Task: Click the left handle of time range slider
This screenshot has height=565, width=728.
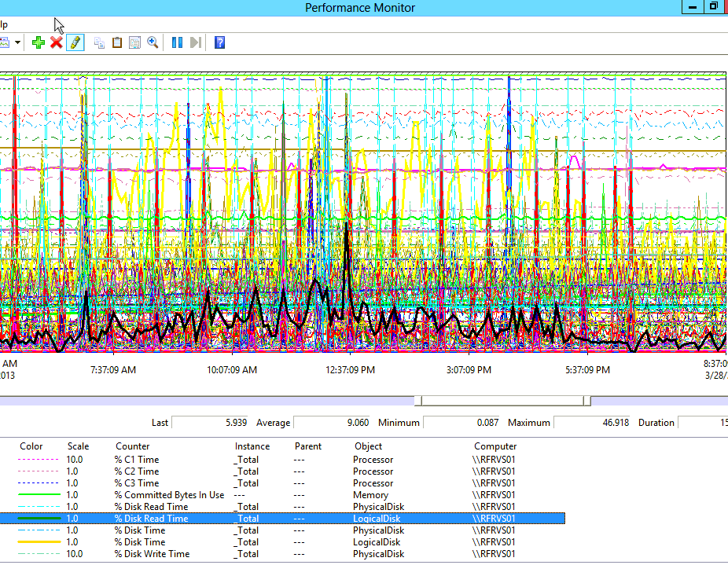Action: 418,401
